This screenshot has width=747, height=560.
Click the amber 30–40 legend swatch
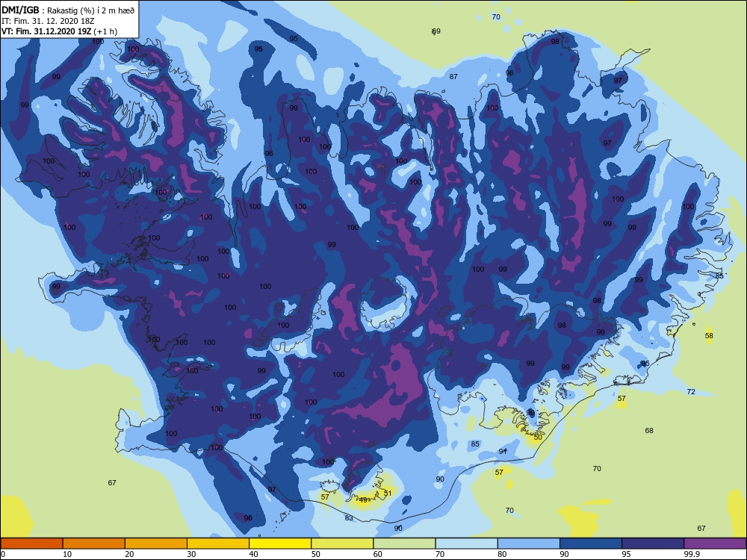pos(218,544)
